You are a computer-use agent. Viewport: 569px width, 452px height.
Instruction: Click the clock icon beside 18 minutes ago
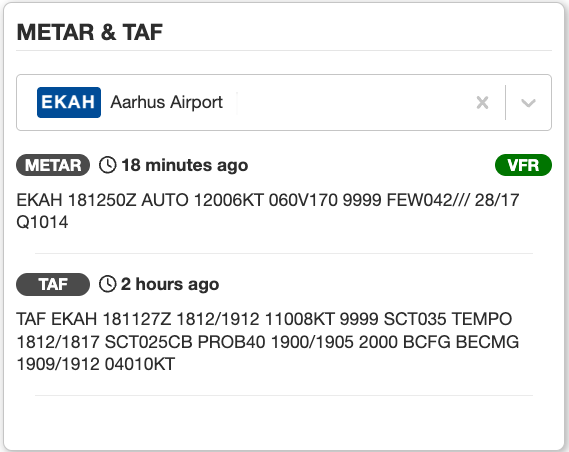tap(107, 165)
